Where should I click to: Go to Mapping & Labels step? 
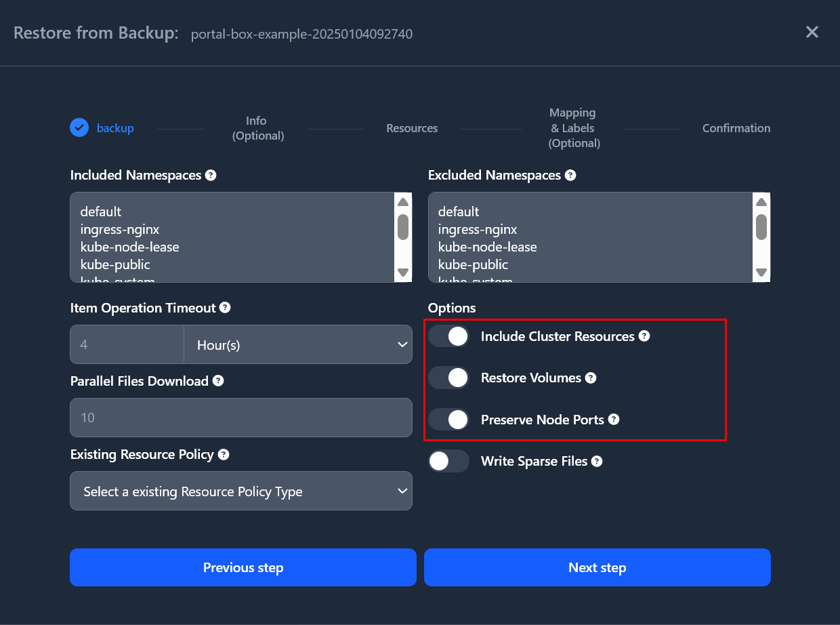tap(574, 128)
